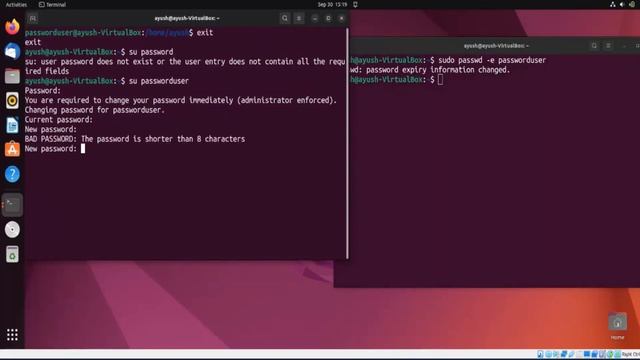Launch LibreOffice Writer from the dock
Screen dimensions: 640x360
tap(12, 125)
